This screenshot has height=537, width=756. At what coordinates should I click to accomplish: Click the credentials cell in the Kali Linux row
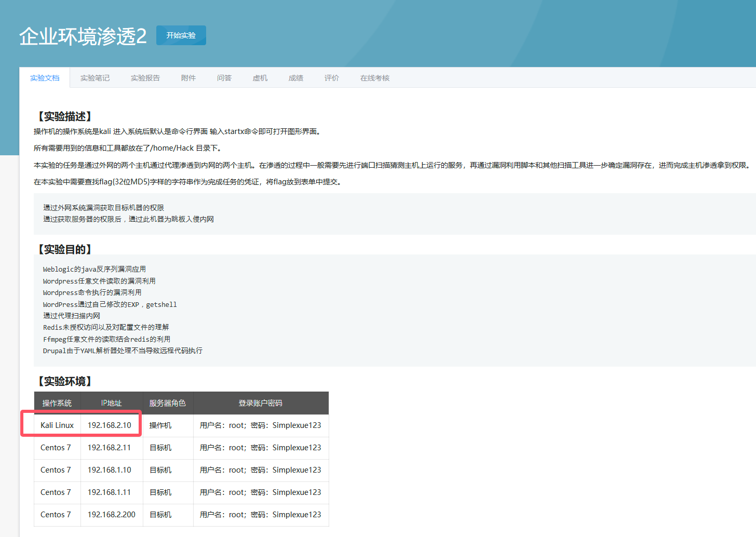[x=261, y=425]
